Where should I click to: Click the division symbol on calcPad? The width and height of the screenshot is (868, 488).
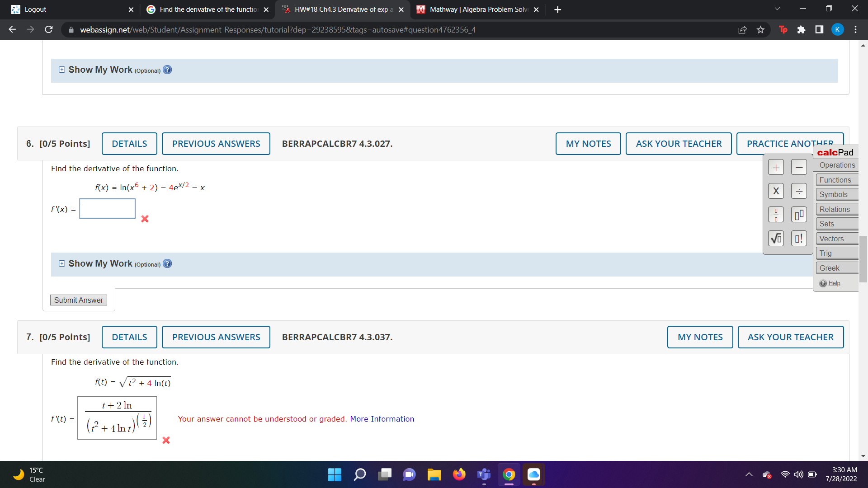coord(798,191)
